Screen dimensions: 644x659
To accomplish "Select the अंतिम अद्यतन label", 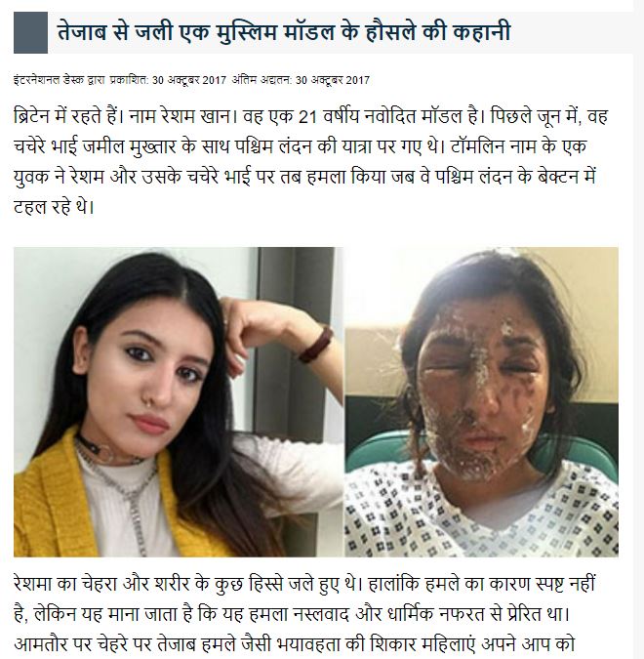I will pos(262,80).
